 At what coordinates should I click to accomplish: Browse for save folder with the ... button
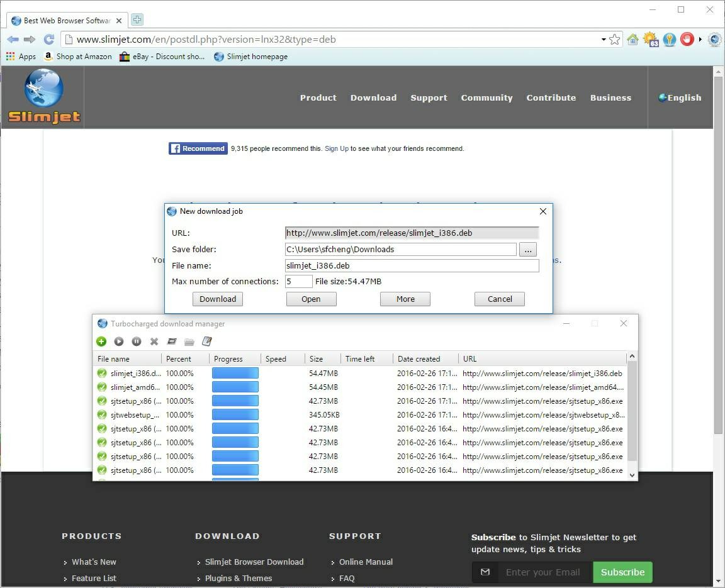pyautogui.click(x=528, y=250)
